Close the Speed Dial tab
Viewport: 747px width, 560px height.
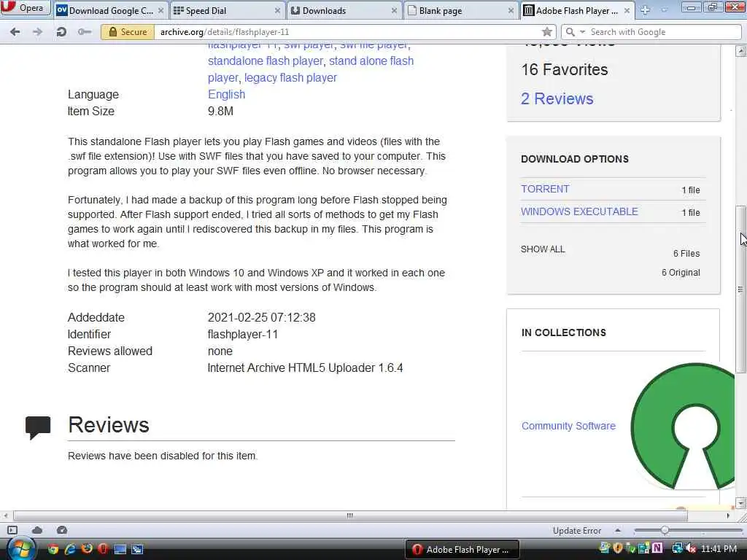[x=278, y=10]
